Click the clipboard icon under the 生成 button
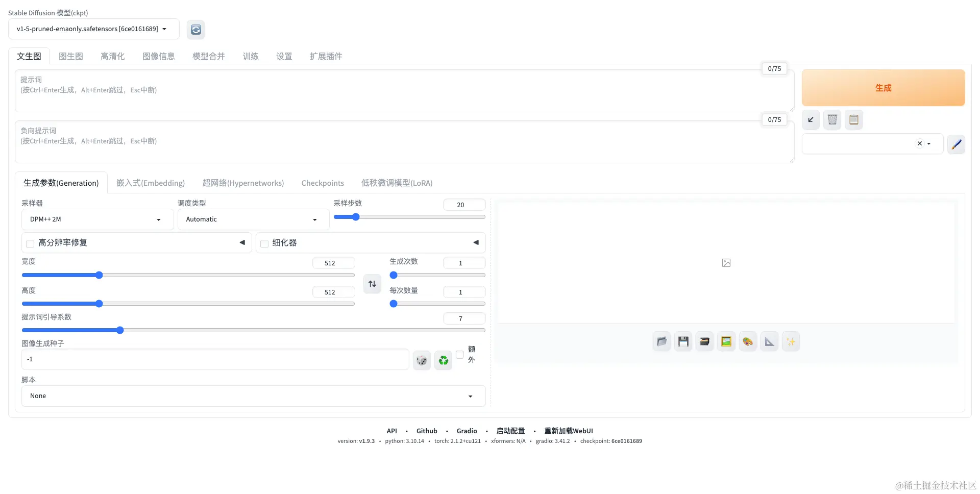The image size is (980, 494). coord(853,120)
